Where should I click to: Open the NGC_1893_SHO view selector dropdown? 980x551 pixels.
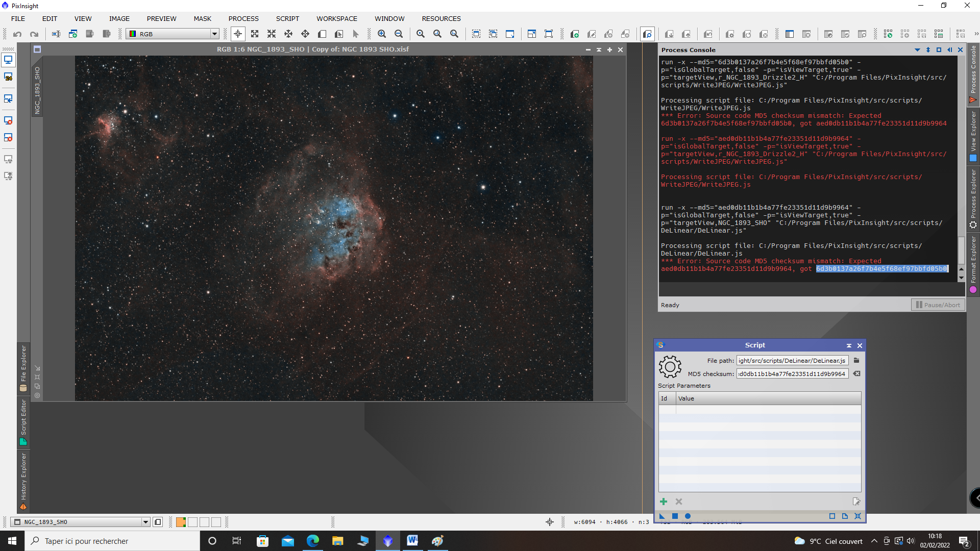[x=80, y=522]
